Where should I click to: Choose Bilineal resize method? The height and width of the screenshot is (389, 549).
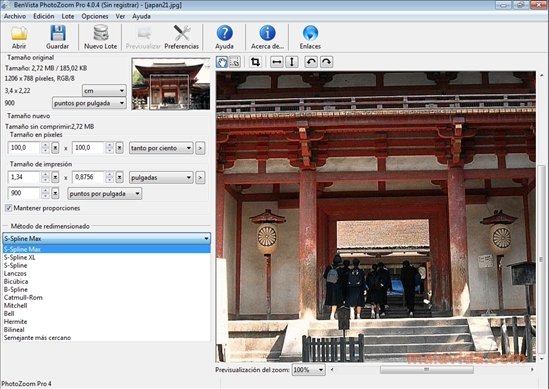coord(106,330)
